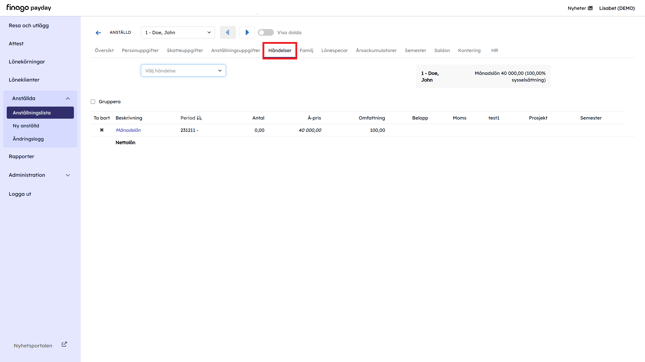Show the previous employee with left triangle
Viewport: 645px width, 362px height.
[228, 32]
